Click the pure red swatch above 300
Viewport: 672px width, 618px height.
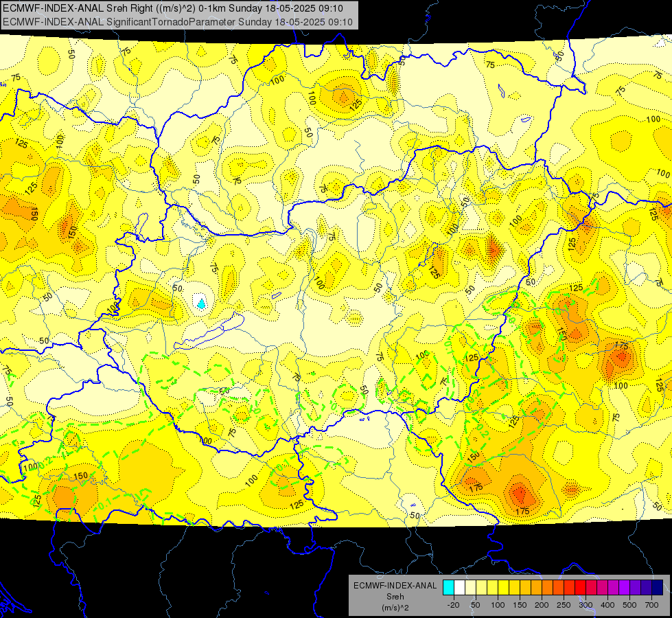pos(580,587)
